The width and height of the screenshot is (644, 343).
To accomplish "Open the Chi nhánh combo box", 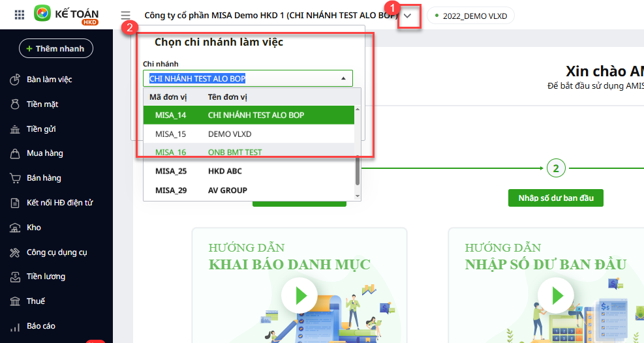I will (248, 78).
